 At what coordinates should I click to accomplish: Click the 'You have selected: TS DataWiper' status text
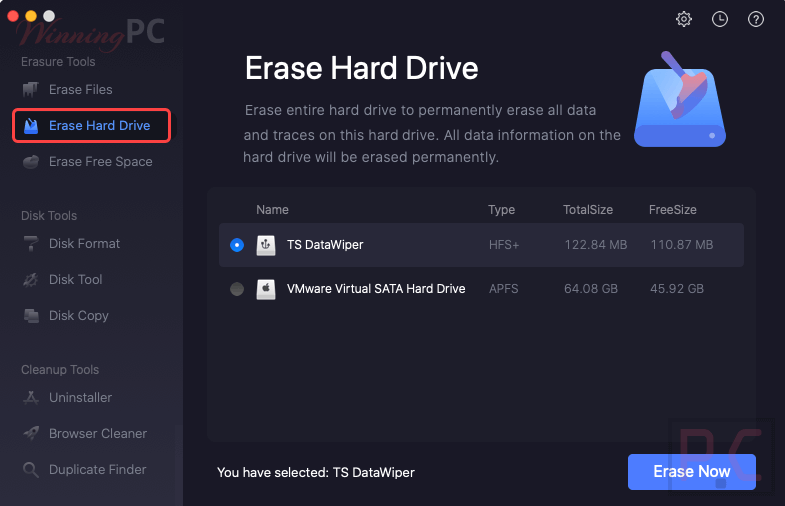(316, 472)
